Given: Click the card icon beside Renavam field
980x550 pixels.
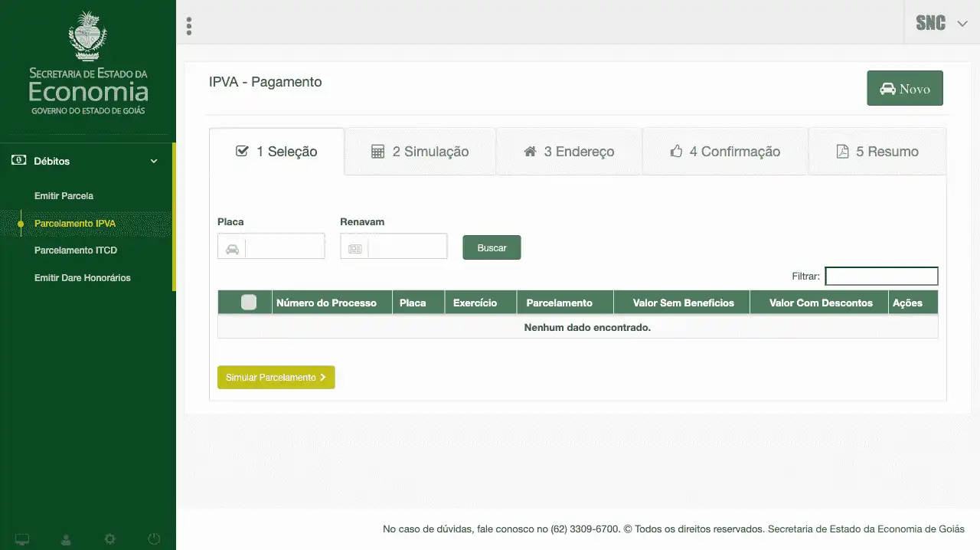Looking at the screenshot, I should point(354,249).
